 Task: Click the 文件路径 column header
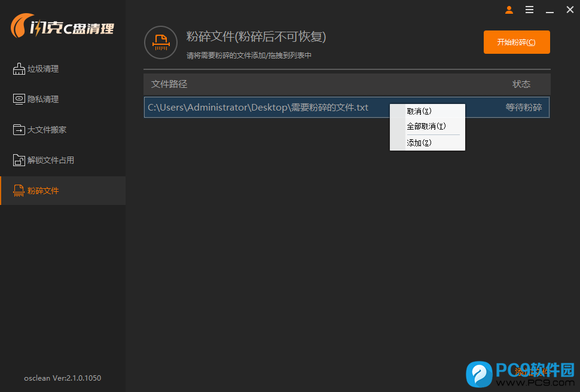(169, 84)
